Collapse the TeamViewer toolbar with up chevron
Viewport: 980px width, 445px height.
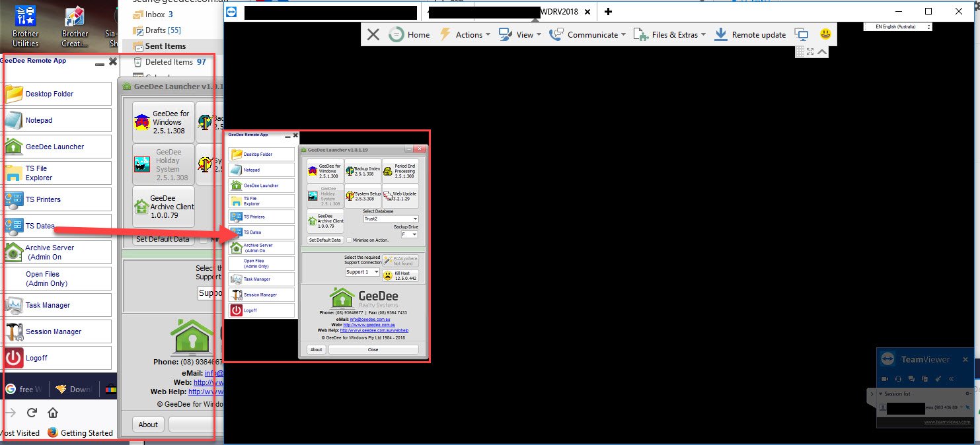(822, 51)
